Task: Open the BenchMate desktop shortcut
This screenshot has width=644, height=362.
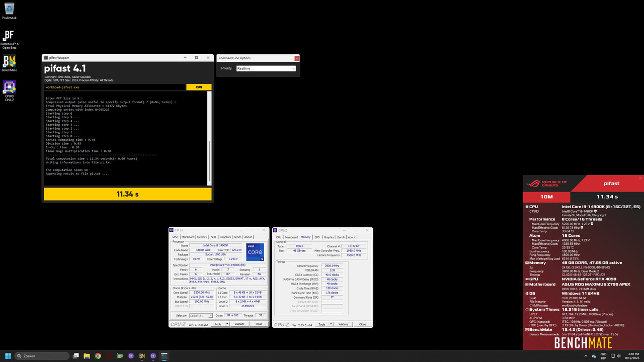Action: (x=9, y=63)
